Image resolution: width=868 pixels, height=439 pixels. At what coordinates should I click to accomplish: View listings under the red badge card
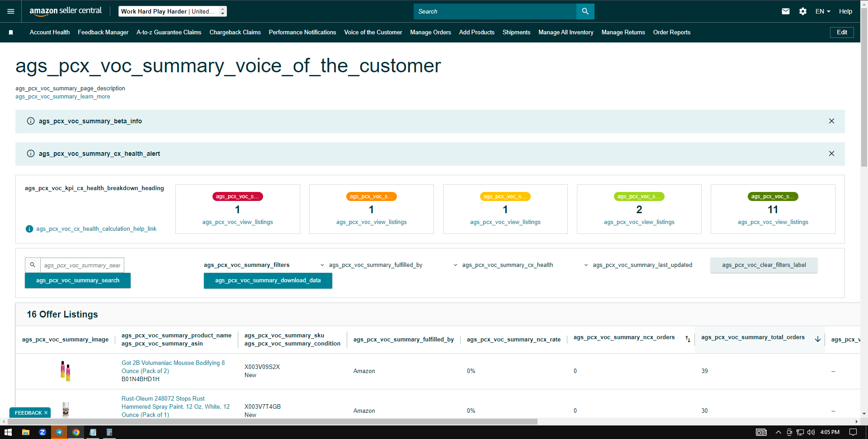[238, 222]
